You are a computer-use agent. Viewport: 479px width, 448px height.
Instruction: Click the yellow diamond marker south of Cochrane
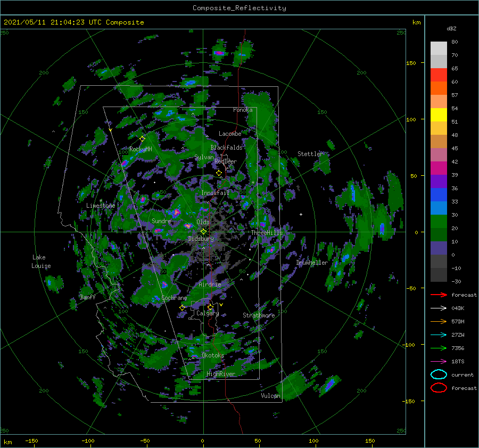182,308
